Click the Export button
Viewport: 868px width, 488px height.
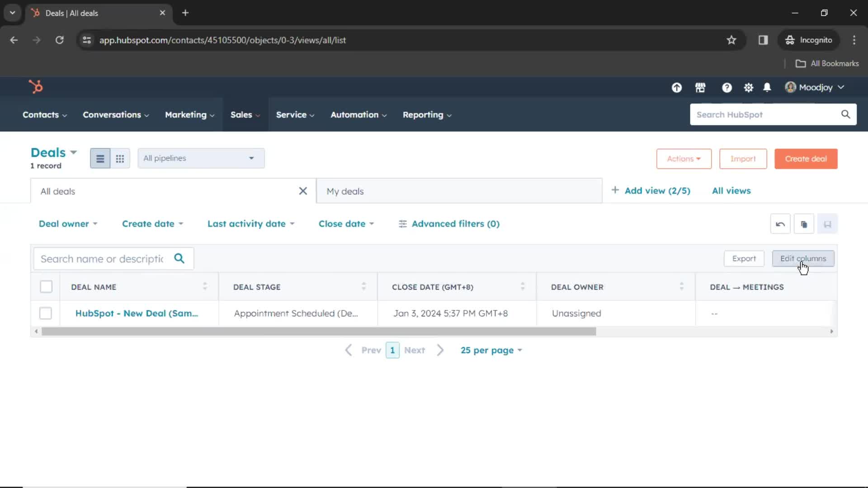point(744,258)
